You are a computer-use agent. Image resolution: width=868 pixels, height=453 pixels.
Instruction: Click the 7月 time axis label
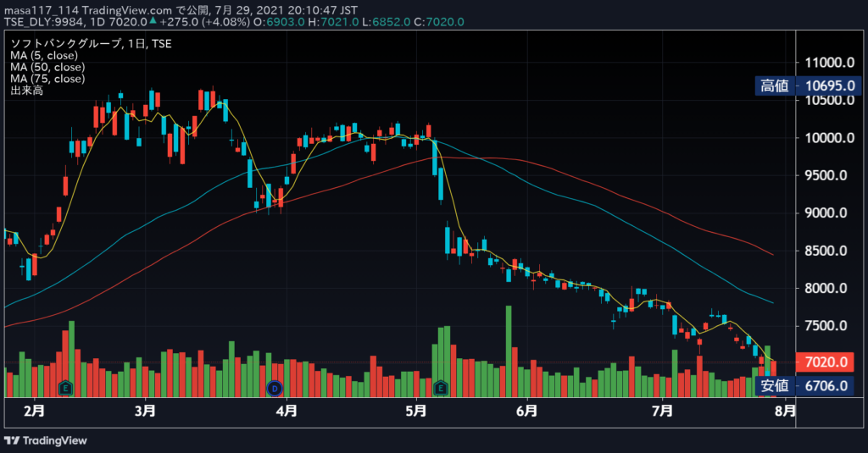[x=662, y=411]
